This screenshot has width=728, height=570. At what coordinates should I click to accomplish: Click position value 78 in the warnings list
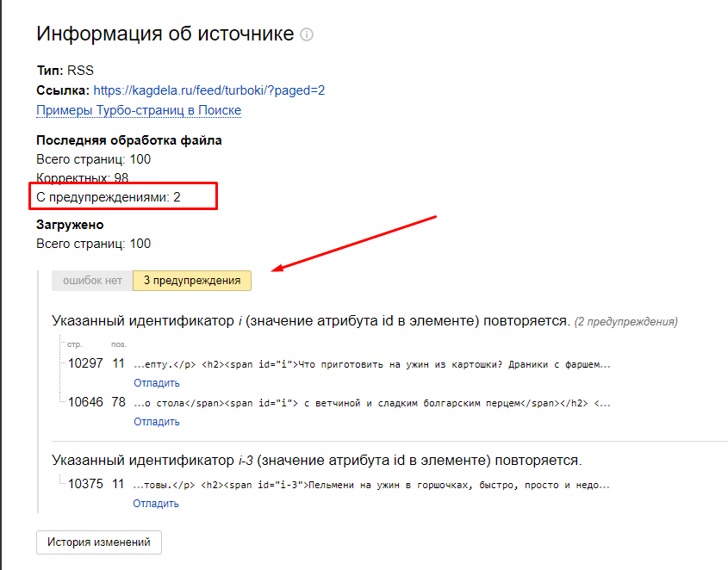point(119,402)
